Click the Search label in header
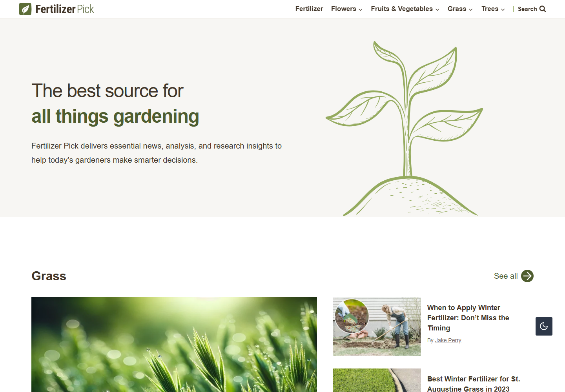 click(527, 9)
